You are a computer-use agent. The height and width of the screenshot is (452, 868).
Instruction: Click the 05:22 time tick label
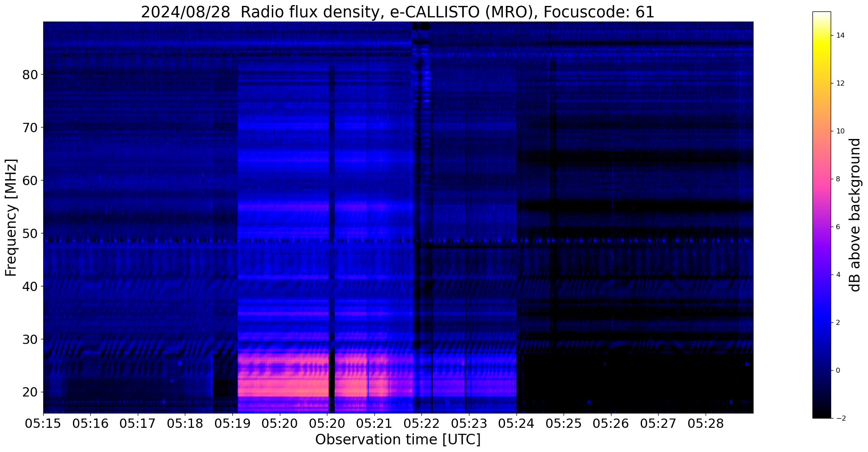click(x=421, y=423)
